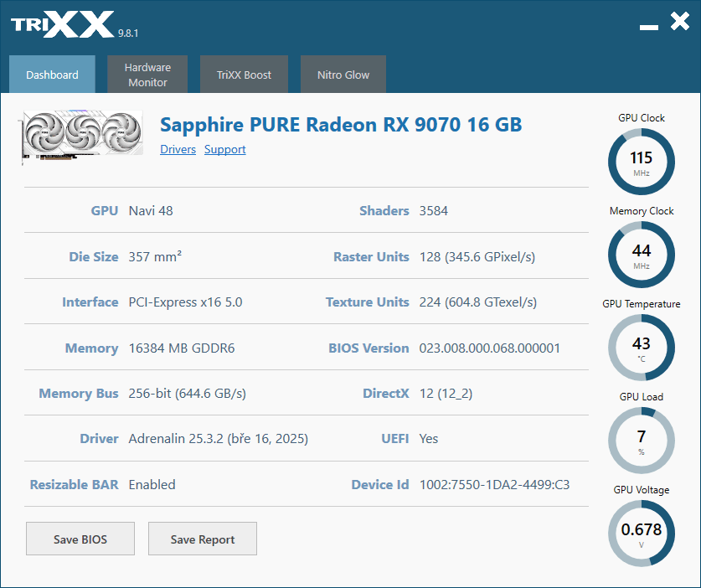Image resolution: width=701 pixels, height=588 pixels.
Task: Select the UEFI value Yes
Action: 429,439
